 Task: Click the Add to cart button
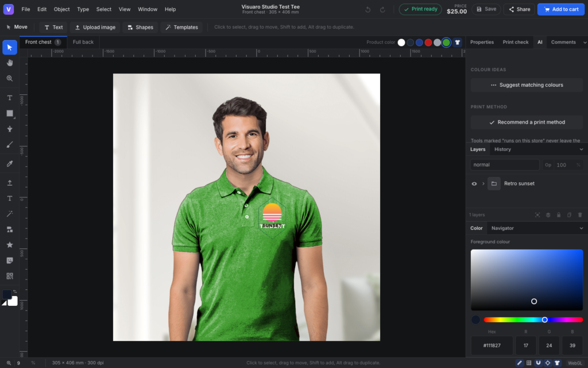(561, 9)
